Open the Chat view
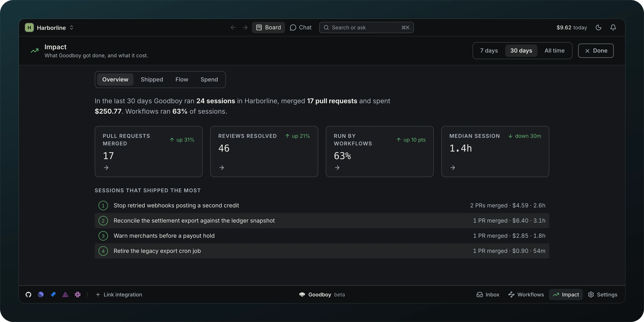This screenshot has width=644, height=322. 301,27
